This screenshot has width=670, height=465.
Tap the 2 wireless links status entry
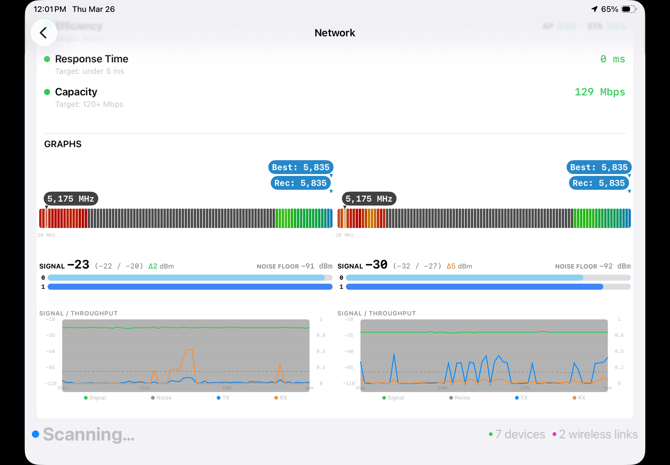pos(595,434)
